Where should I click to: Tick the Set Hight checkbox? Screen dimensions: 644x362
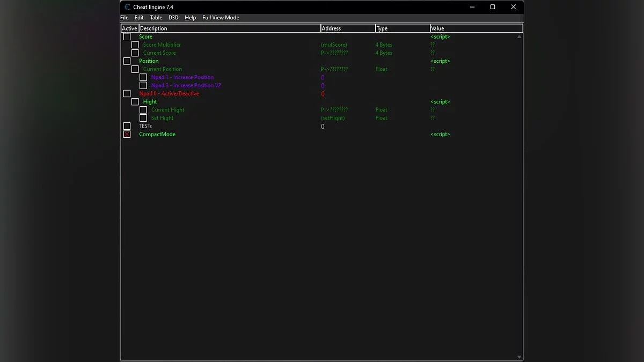pyautogui.click(x=143, y=118)
